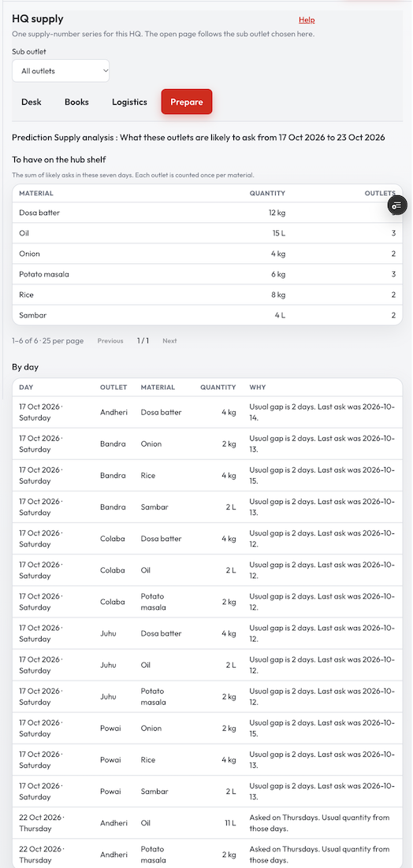Click the MATERIAL column header in hub shelf table
The image size is (413, 868).
click(x=36, y=193)
